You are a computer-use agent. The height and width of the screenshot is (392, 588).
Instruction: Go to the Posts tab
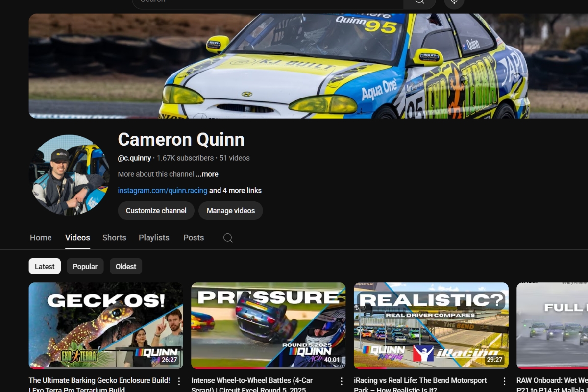click(x=194, y=238)
